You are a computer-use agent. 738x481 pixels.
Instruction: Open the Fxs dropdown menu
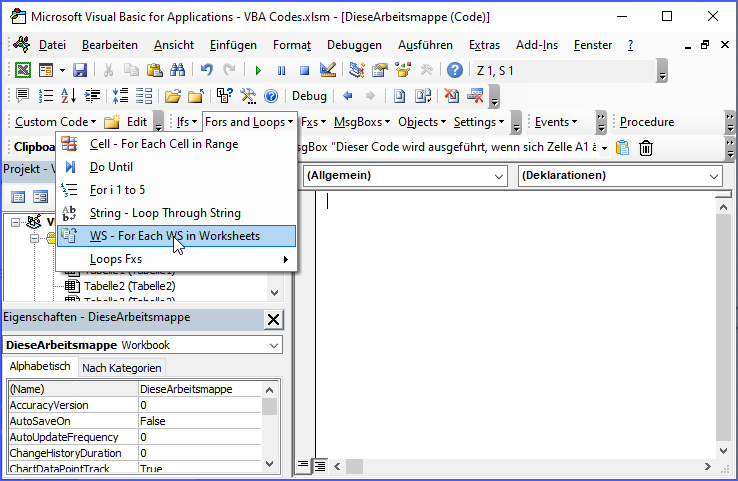[x=313, y=122]
